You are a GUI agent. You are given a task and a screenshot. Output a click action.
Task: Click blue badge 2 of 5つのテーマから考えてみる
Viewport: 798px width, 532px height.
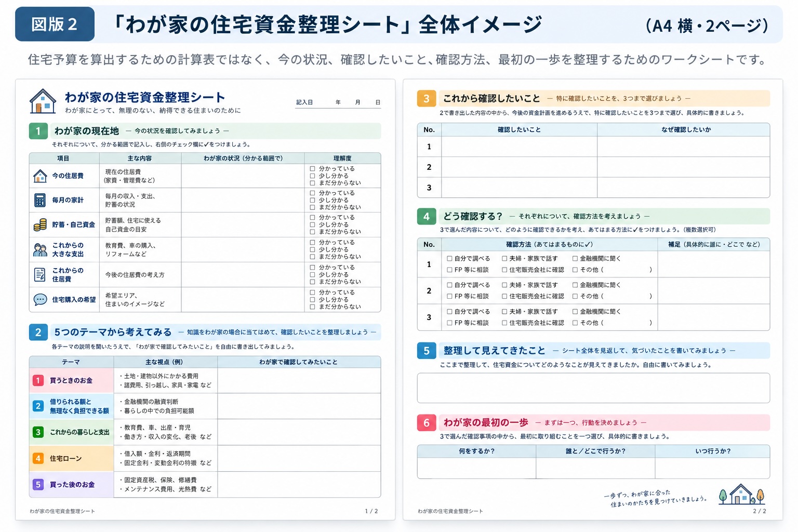38,332
